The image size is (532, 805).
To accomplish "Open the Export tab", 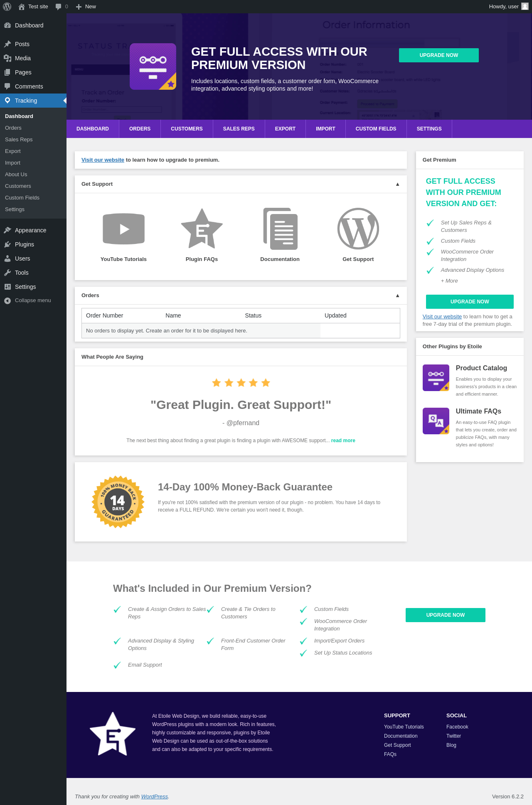I will [285, 129].
